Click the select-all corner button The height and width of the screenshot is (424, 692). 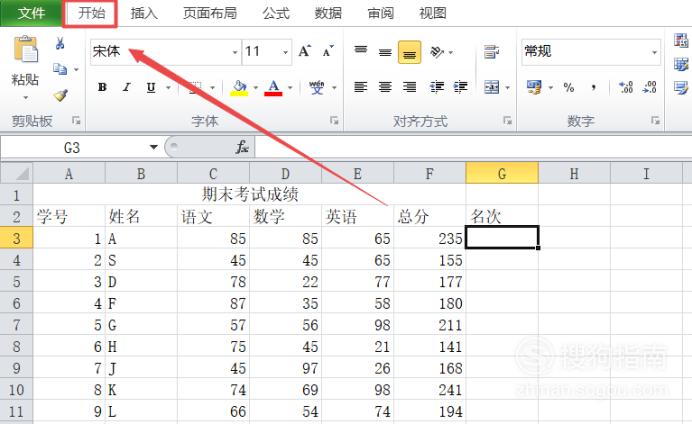(17, 173)
